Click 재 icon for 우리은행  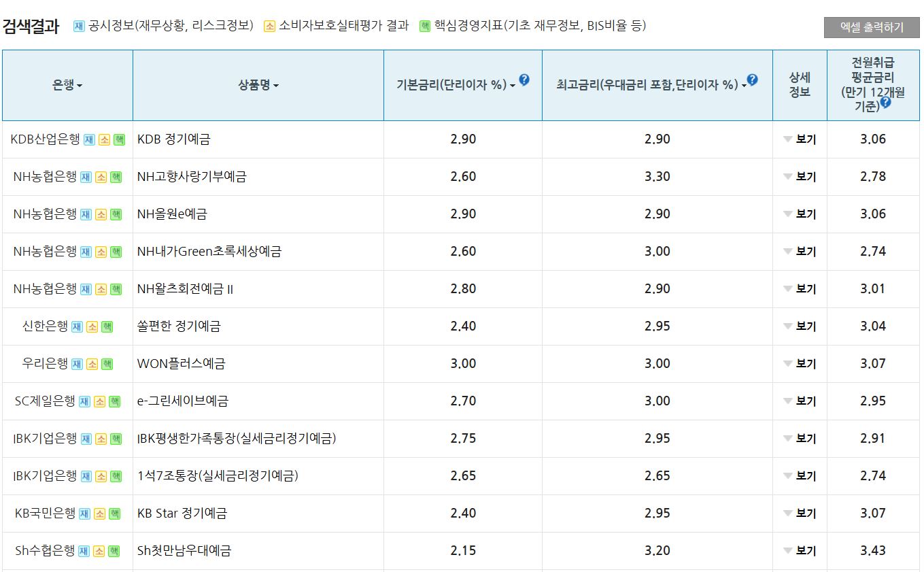[x=77, y=364]
